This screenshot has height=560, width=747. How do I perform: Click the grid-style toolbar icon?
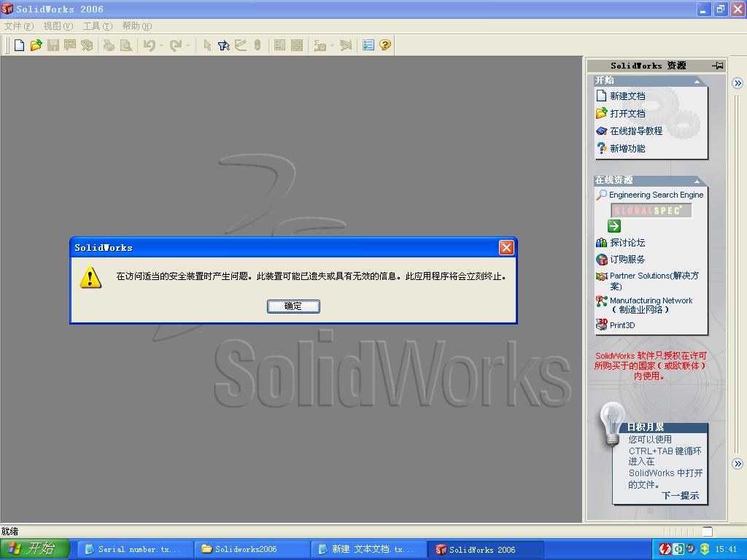pyautogui.click(x=279, y=45)
